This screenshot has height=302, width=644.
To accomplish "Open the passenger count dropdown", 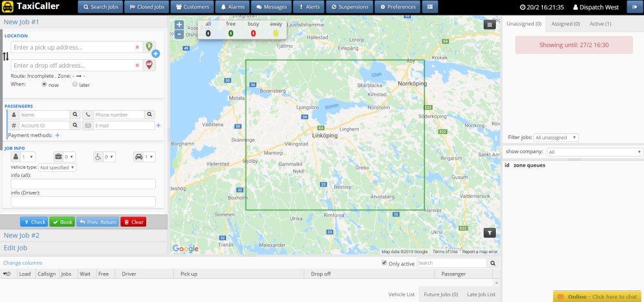I will pos(28,156).
